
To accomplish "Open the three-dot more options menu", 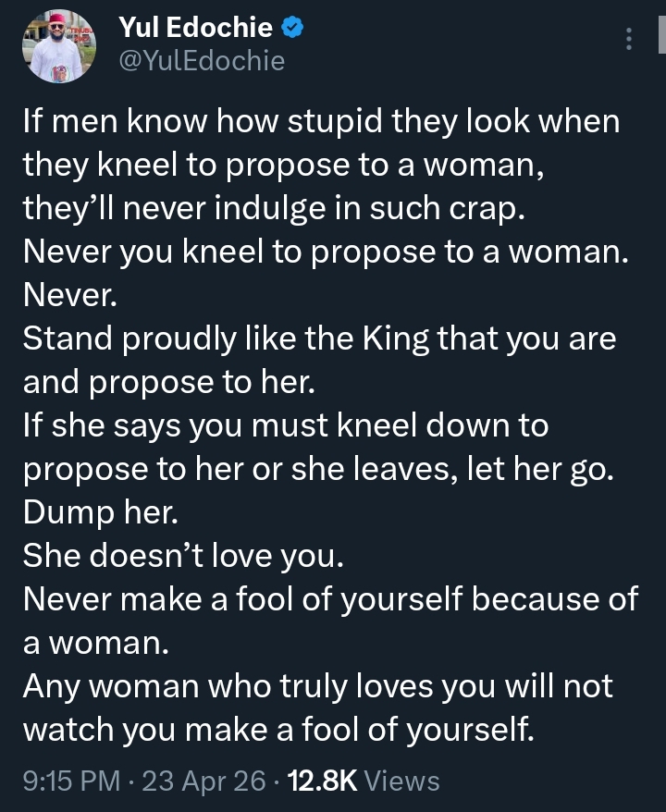I will [x=629, y=40].
